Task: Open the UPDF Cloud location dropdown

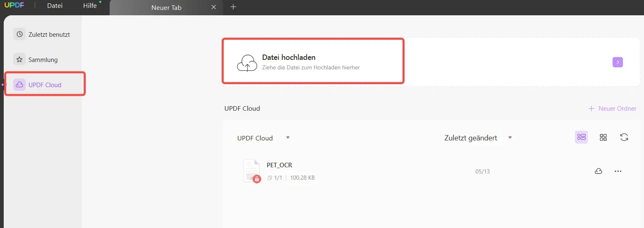Action: click(x=264, y=138)
